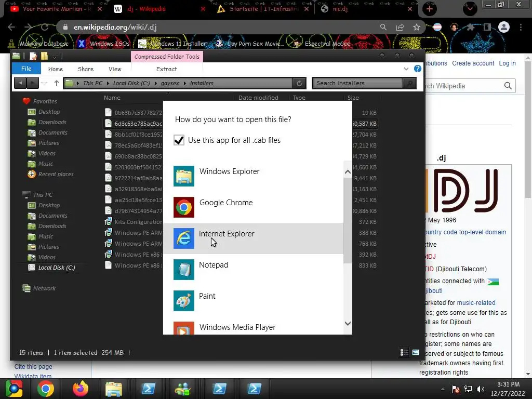The height and width of the screenshot is (399, 532).
Task: Choose Windows Explorer to open the file
Action: point(253,176)
